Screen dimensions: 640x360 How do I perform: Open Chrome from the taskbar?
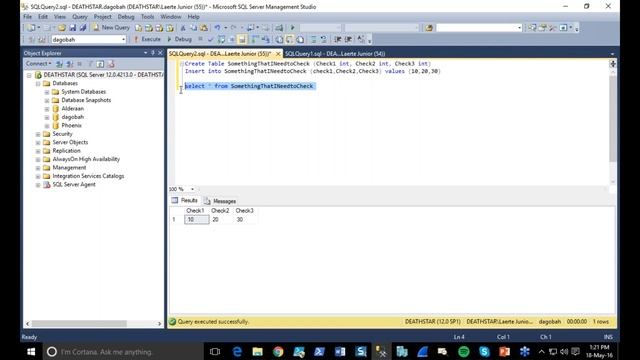(278, 351)
